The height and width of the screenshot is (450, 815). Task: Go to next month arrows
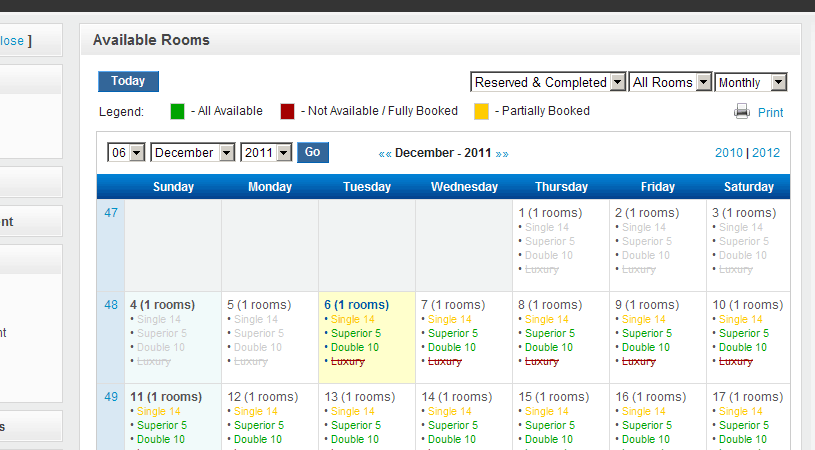[x=502, y=154]
